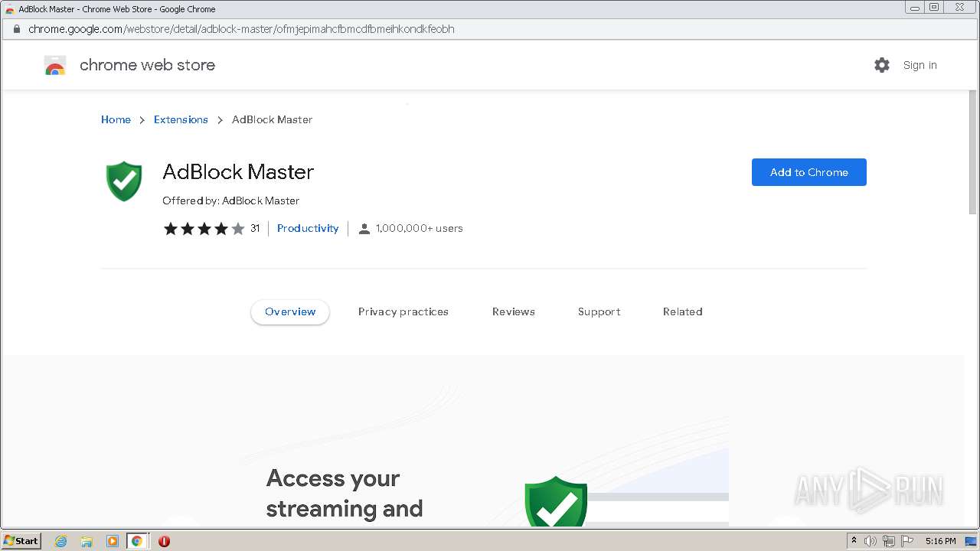Switch to the Related tab
This screenshot has width=980, height=551.
point(683,311)
